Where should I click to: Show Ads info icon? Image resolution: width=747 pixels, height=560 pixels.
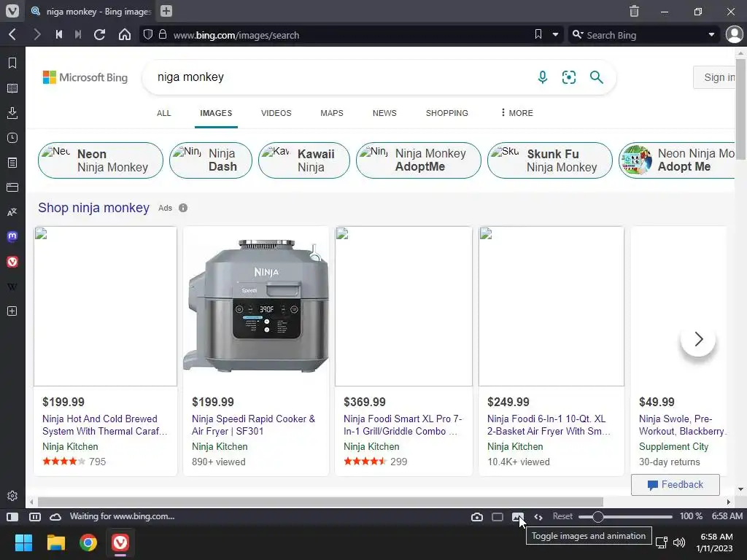183,208
